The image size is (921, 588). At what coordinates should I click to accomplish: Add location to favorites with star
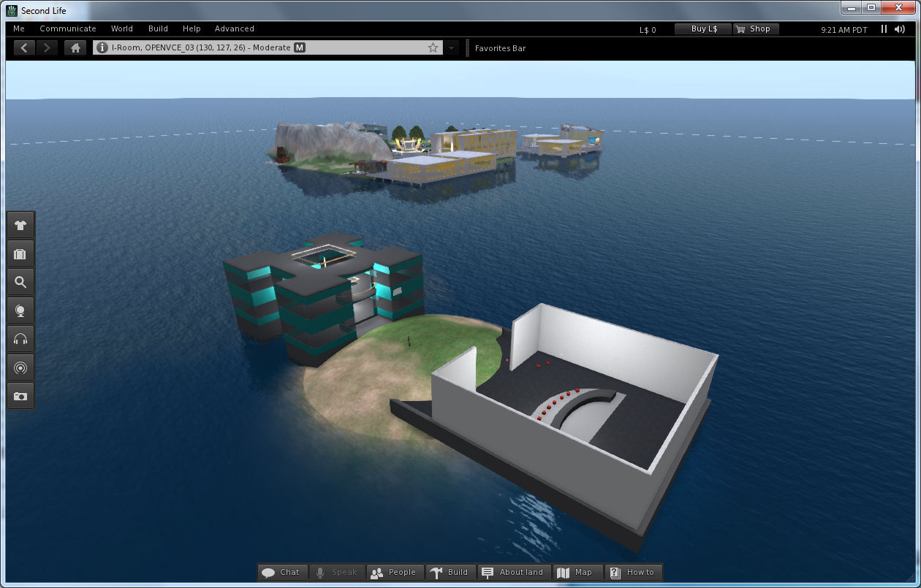(433, 47)
